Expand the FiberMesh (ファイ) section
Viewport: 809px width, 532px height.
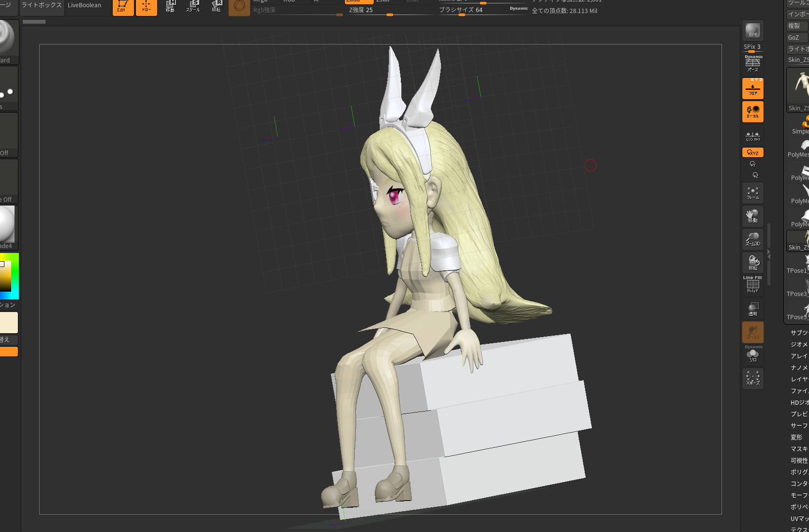[799, 391]
